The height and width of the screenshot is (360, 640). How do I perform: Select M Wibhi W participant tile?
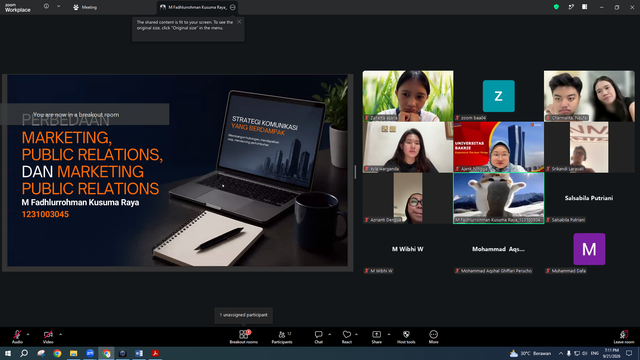tap(408, 249)
